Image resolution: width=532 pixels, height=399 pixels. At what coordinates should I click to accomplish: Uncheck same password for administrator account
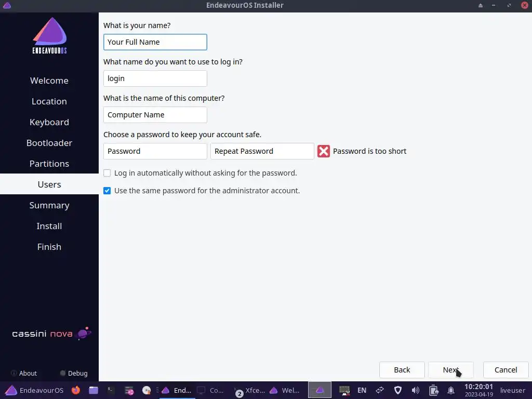coord(107,191)
